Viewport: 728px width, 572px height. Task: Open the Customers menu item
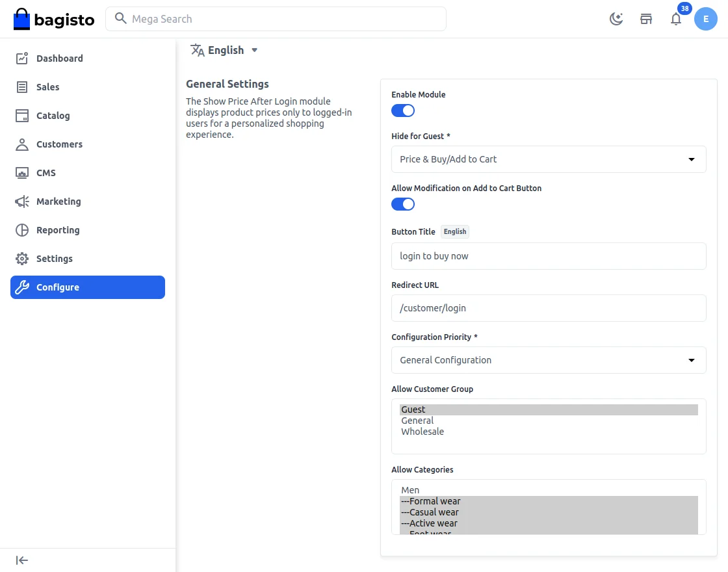59,144
